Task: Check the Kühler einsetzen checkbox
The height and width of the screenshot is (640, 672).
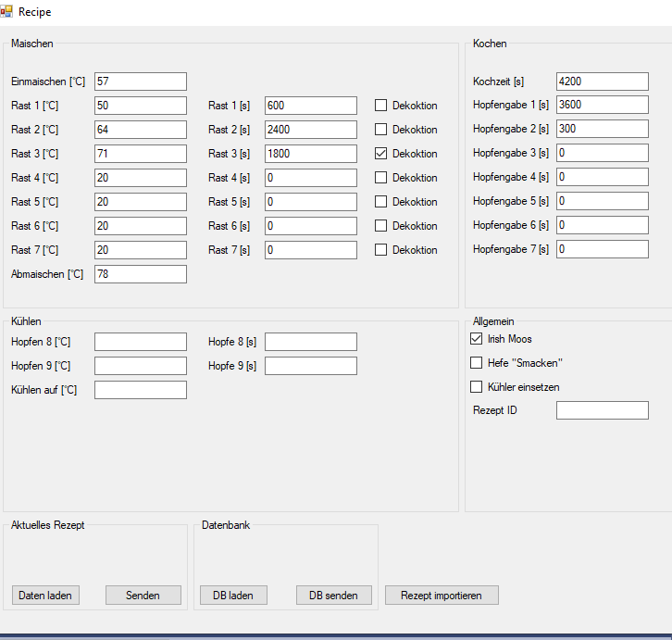Action: (477, 387)
